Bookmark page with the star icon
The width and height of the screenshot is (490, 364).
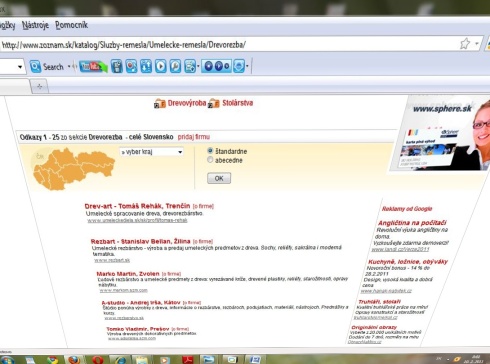[x=465, y=44]
